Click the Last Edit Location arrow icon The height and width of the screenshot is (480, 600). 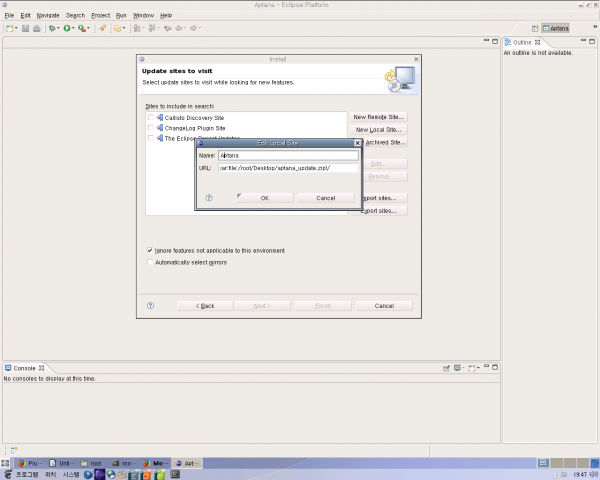(x=168, y=28)
